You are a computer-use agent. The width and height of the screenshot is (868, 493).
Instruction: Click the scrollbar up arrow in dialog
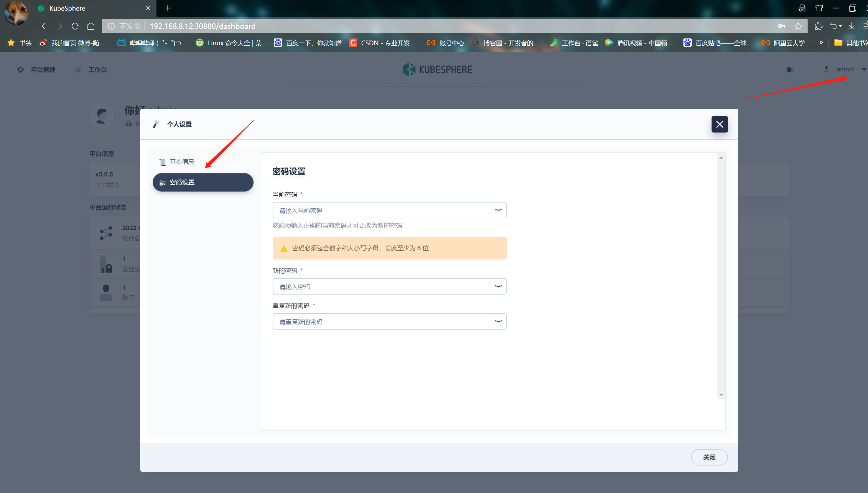pos(721,158)
